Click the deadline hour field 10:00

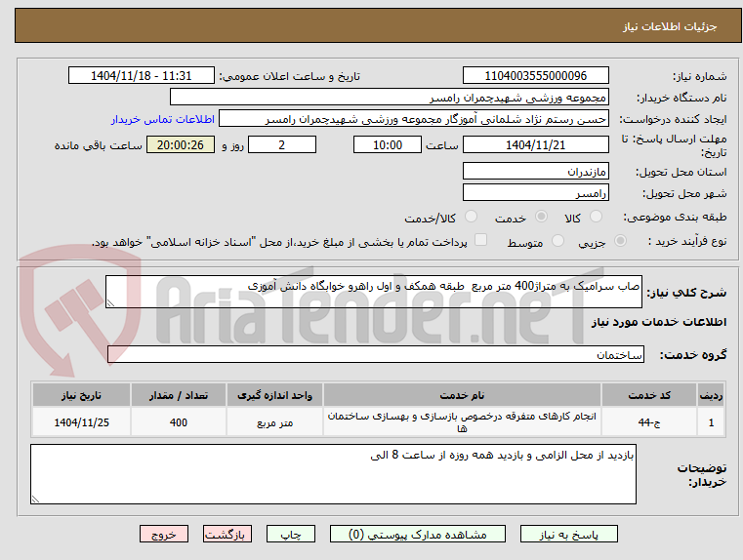pos(388,144)
